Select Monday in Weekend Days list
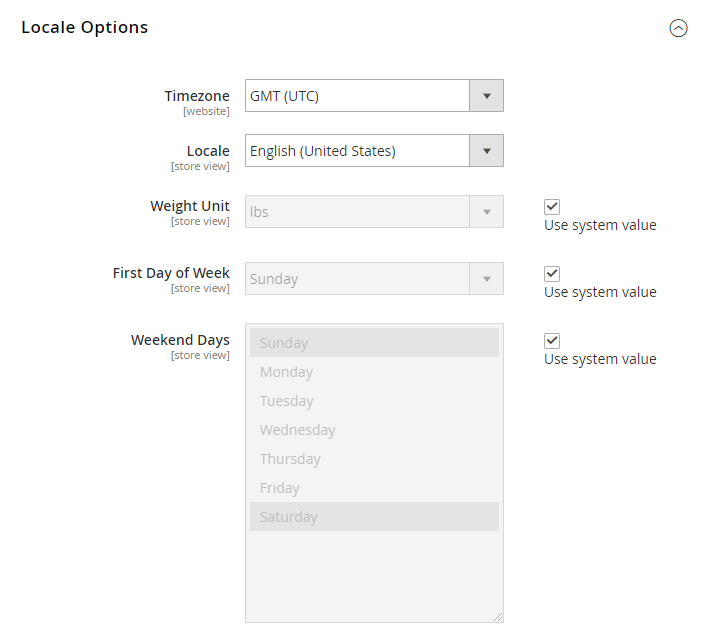 374,372
